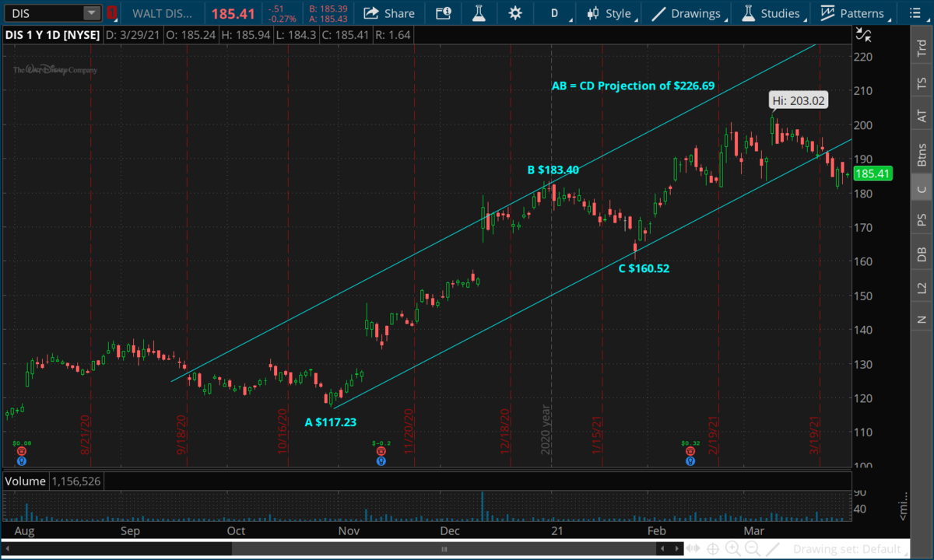
Task: Select the C sidebar tab
Action: pos(922,189)
